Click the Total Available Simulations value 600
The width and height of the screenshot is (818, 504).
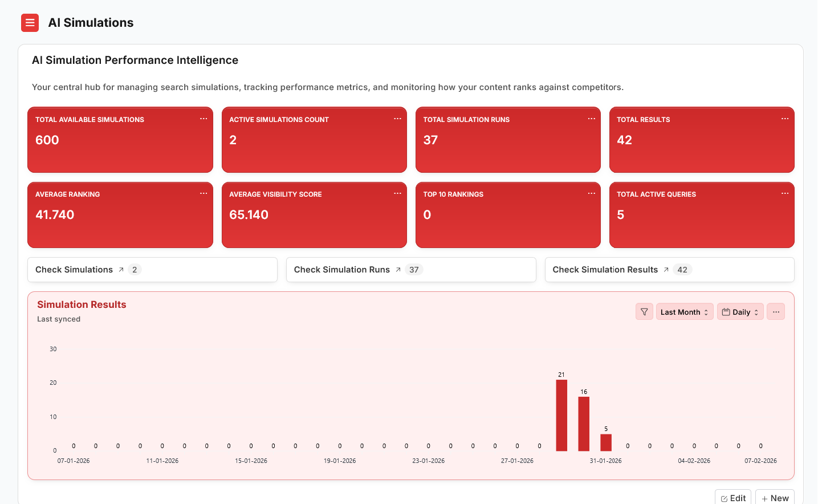point(47,140)
